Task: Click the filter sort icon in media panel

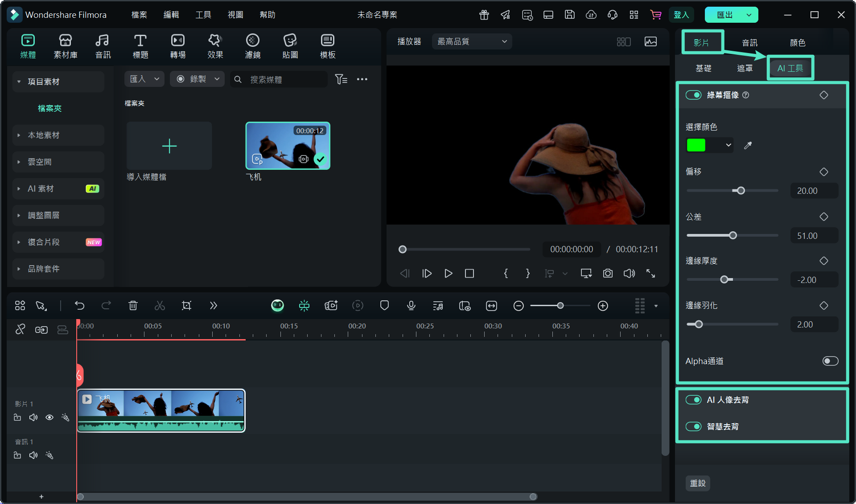Action: pos(341,79)
